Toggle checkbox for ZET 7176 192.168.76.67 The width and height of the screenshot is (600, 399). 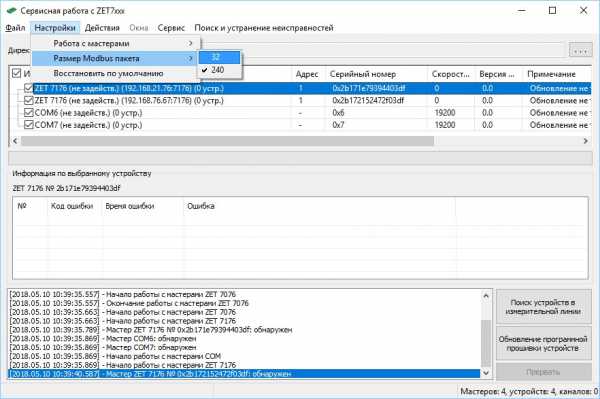[29, 101]
